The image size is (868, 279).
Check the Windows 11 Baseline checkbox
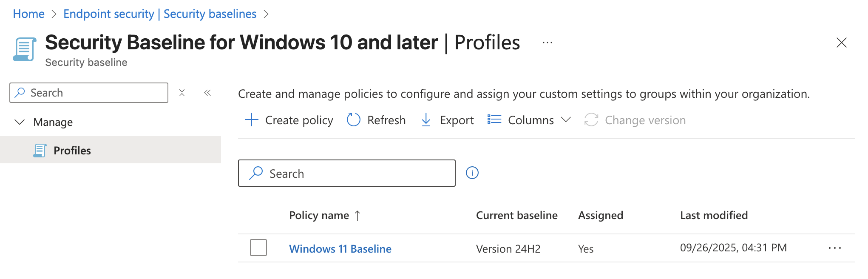(258, 248)
